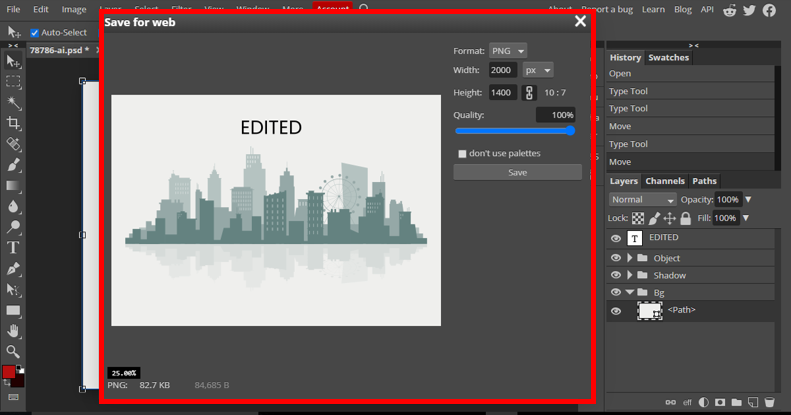Screen dimensions: 791x415
Task: Click the Quality slider handle
Action: pos(571,131)
